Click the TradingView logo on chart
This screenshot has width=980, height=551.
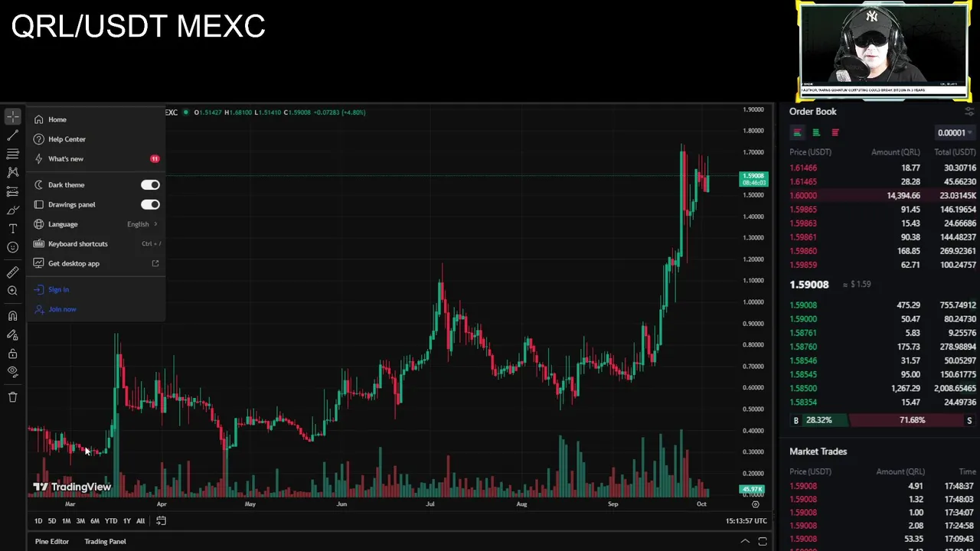click(72, 487)
